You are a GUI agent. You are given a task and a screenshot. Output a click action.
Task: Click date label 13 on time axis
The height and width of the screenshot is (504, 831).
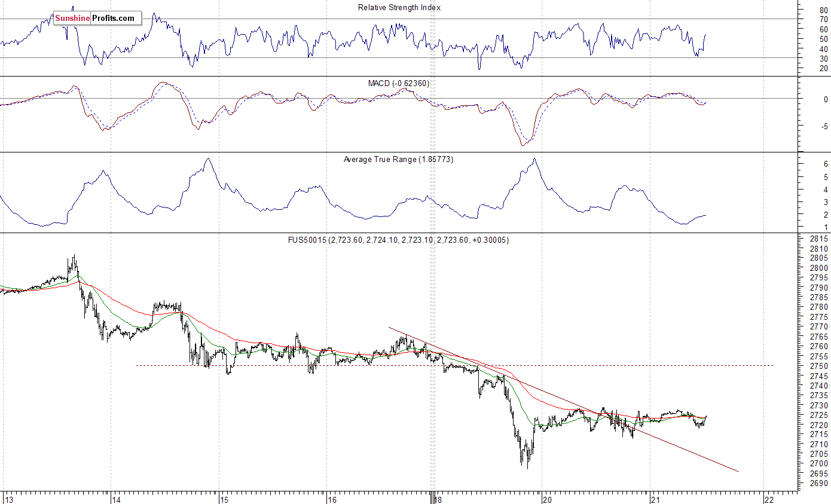coord(9,500)
